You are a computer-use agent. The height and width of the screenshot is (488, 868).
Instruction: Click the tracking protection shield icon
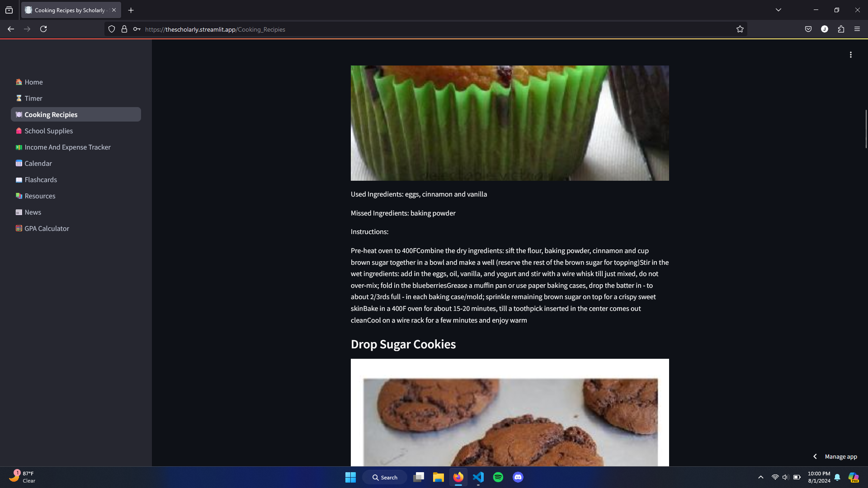point(112,29)
